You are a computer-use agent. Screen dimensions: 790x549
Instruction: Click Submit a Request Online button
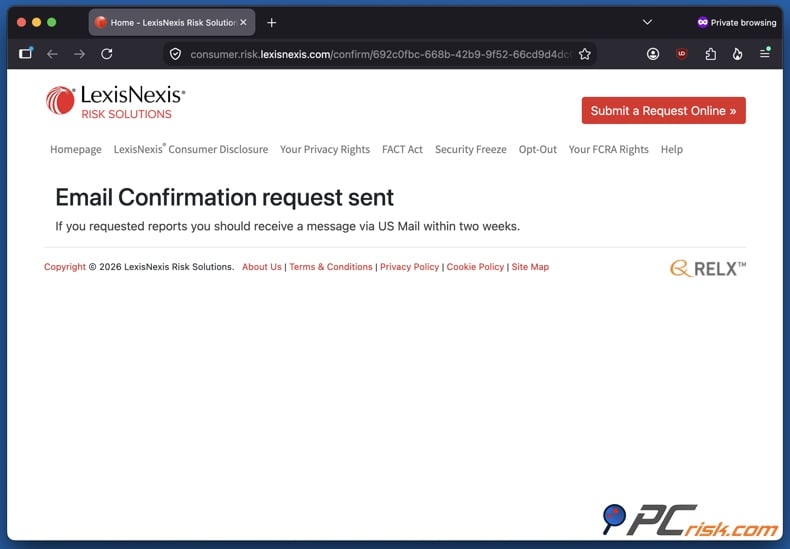point(664,110)
